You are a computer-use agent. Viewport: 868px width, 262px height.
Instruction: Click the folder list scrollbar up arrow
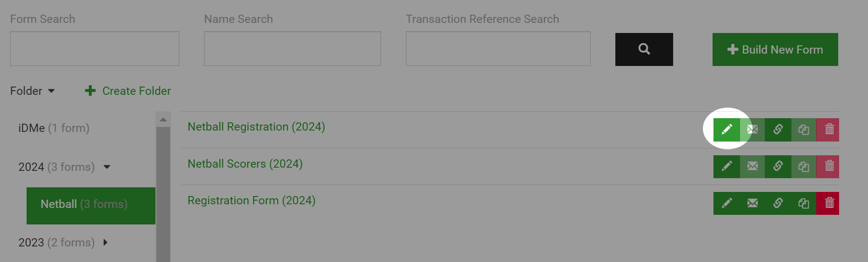pos(163,120)
